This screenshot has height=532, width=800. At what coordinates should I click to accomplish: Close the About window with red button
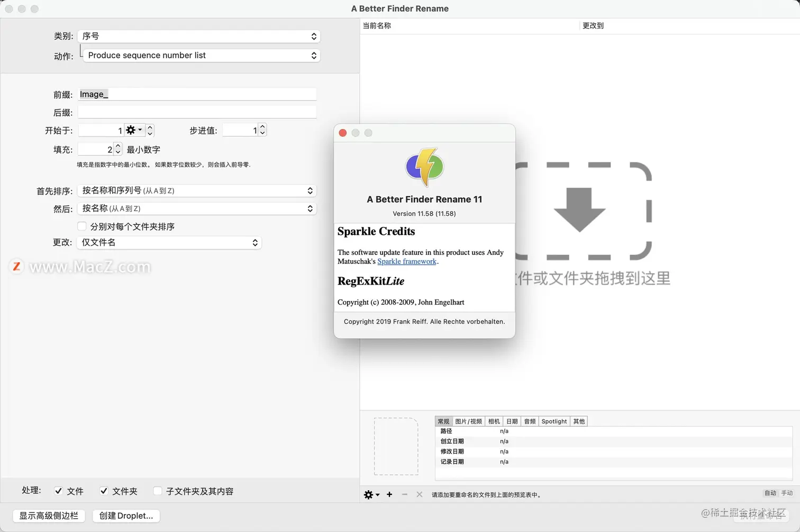[x=343, y=133]
